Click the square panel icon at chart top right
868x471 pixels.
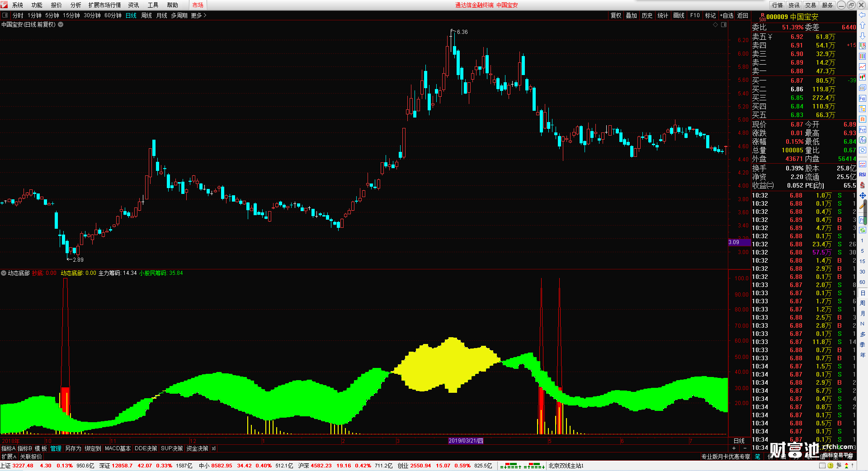(x=724, y=24)
